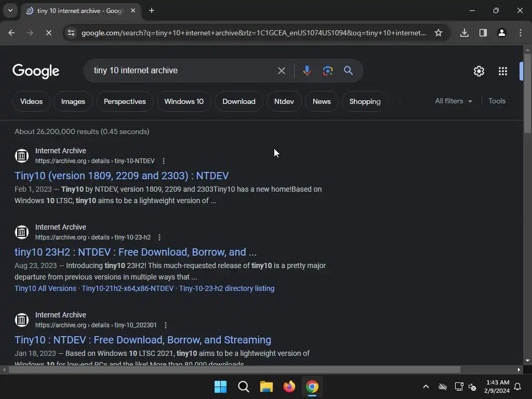Open tiny10 23H2 : NTDEV result

pyautogui.click(x=136, y=252)
